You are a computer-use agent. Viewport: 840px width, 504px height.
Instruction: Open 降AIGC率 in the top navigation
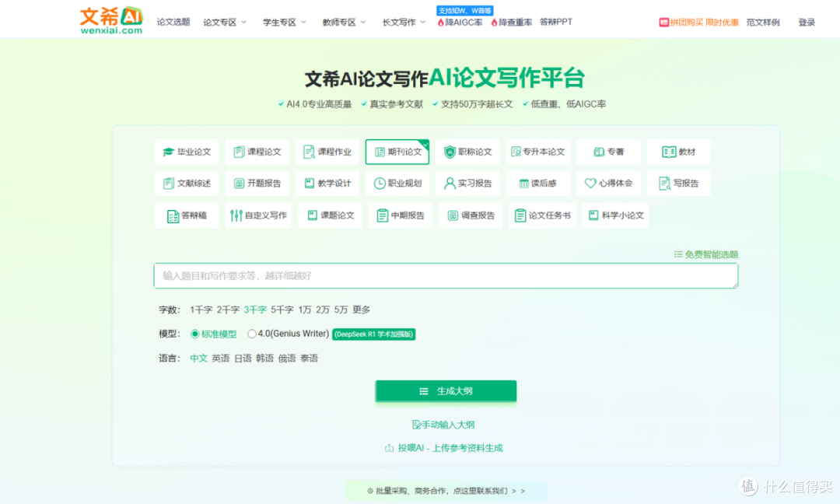pyautogui.click(x=460, y=22)
